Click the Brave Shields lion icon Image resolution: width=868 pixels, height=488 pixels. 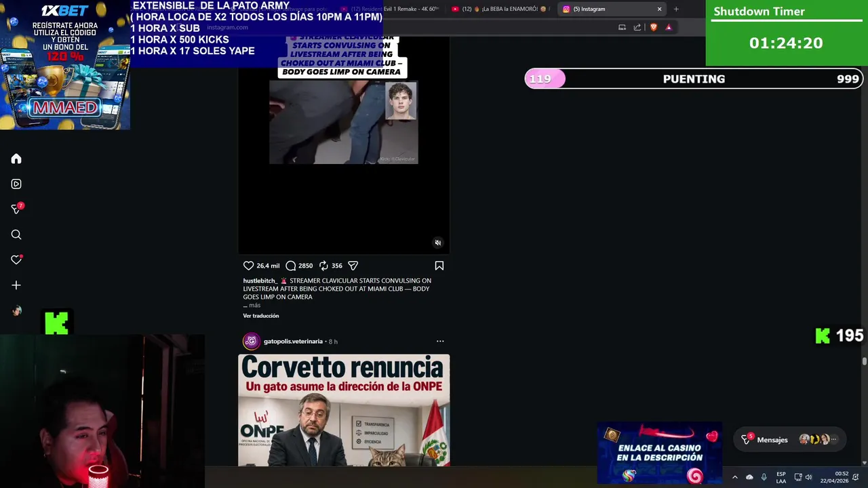(654, 27)
